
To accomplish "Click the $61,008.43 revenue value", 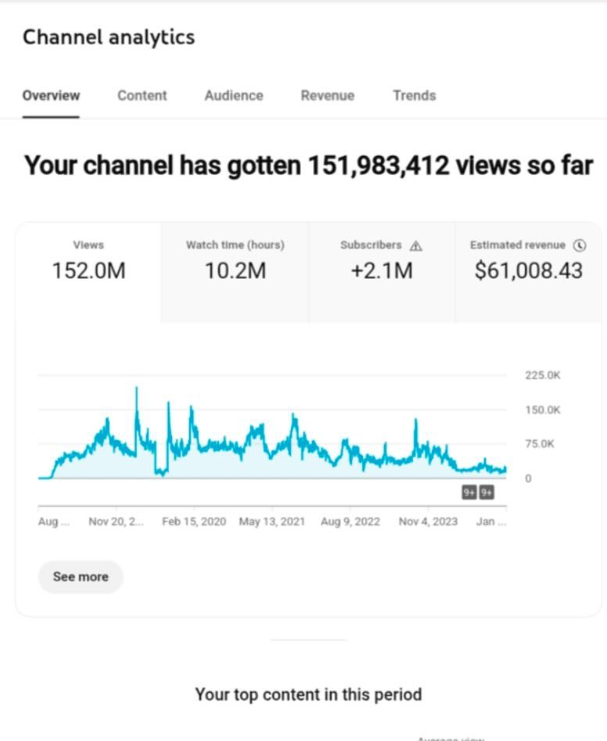I will 528,271.
